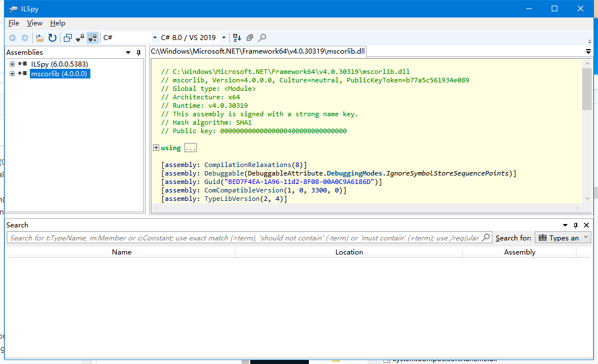The height and width of the screenshot is (364, 598).
Task: Open the C# 8.0 / VS 2019 version dropdown
Action: (x=223, y=38)
